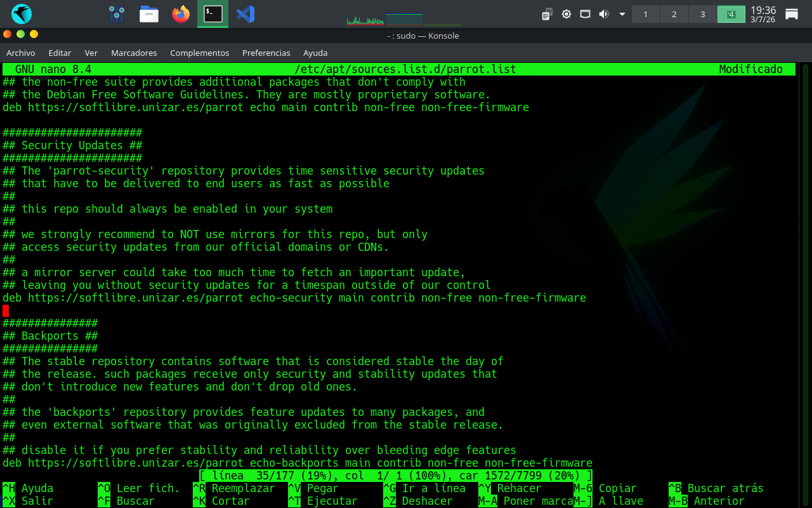Viewport: 812px width, 508px height.
Task: Open the brightness settings tray icon
Action: point(566,14)
